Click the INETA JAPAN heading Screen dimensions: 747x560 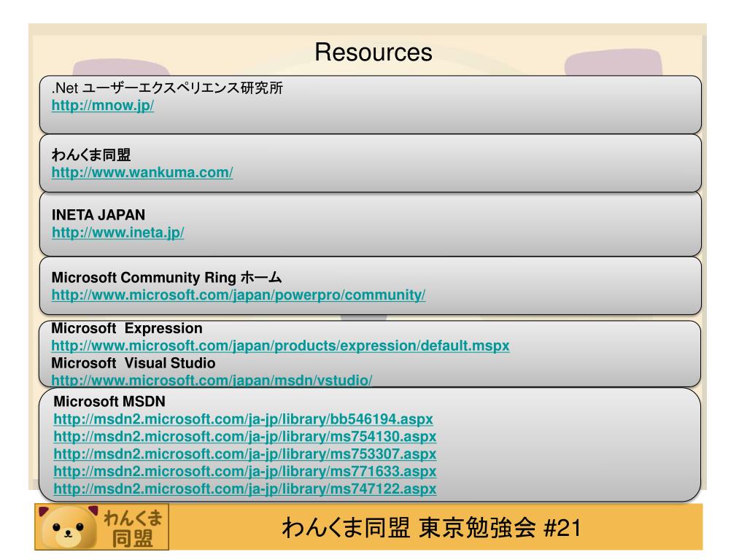click(98, 215)
